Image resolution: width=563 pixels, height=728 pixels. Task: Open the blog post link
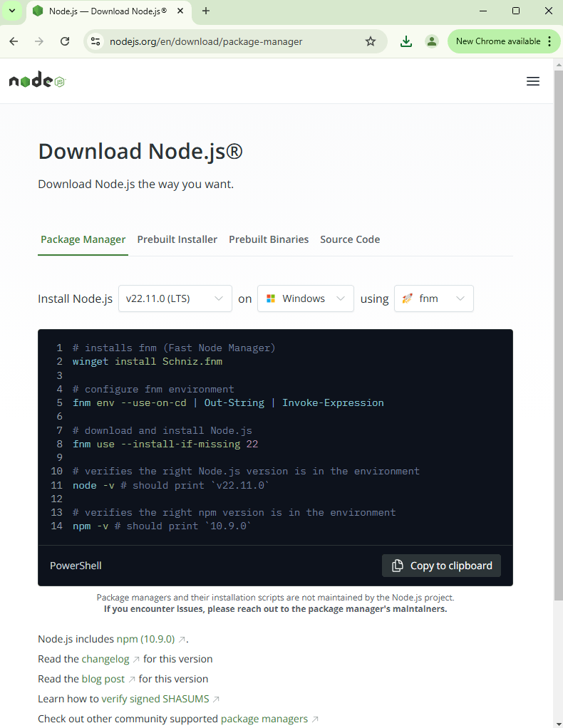tap(103, 680)
